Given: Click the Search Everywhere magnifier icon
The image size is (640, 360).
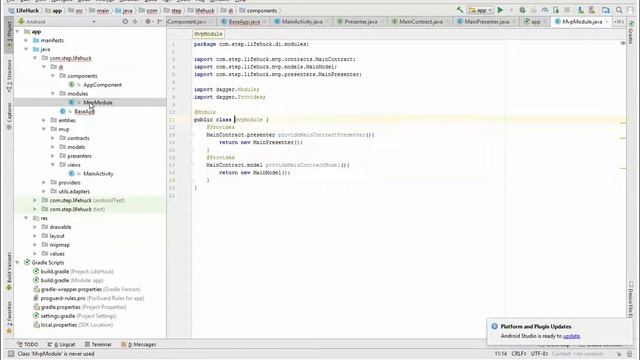Looking at the screenshot, I should point(619,10).
